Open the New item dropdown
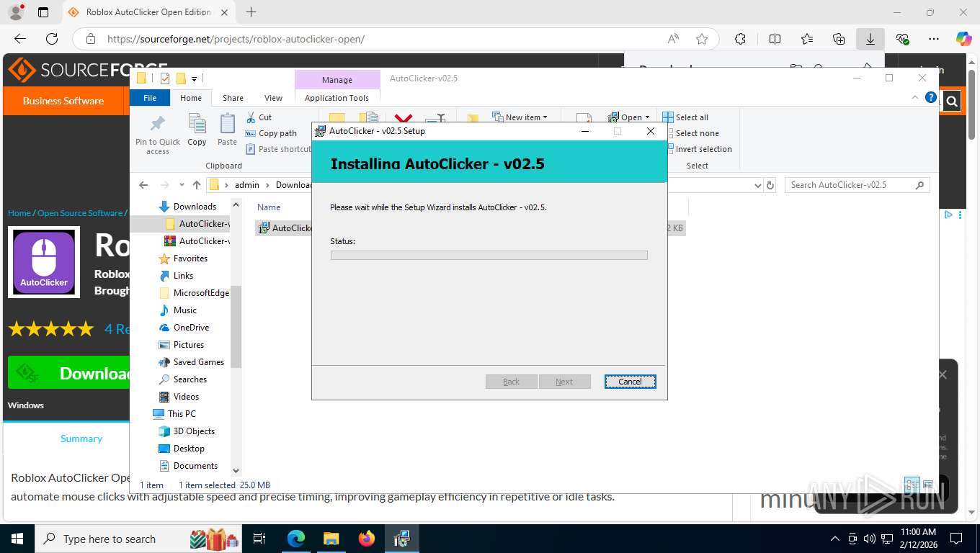 coord(520,117)
